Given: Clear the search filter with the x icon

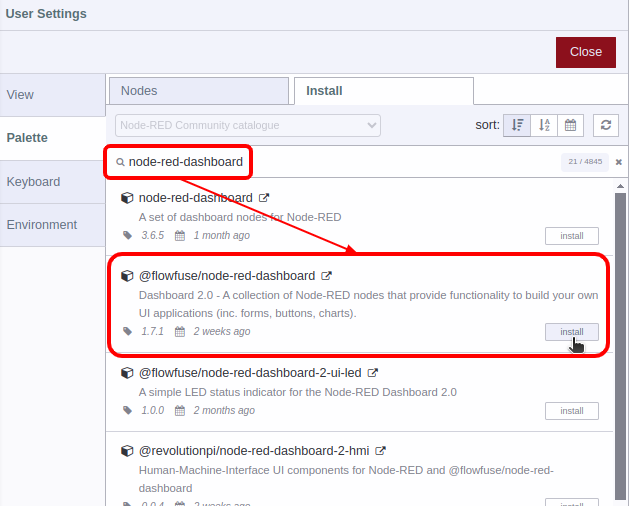Looking at the screenshot, I should (619, 162).
